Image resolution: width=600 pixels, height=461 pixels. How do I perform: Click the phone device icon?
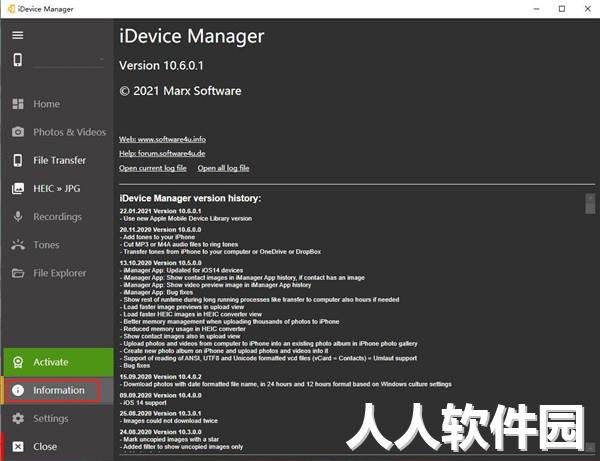18,60
